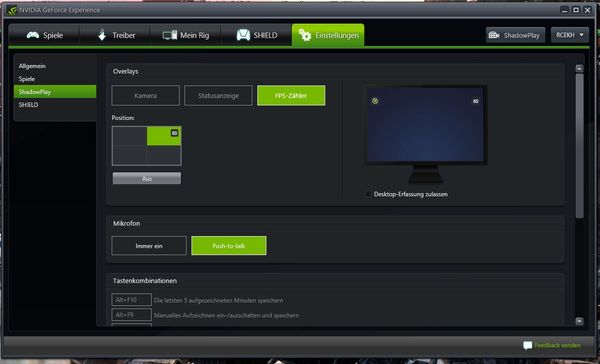The image size is (600, 364).
Task: Select the Immer ein microphone option
Action: pos(149,246)
